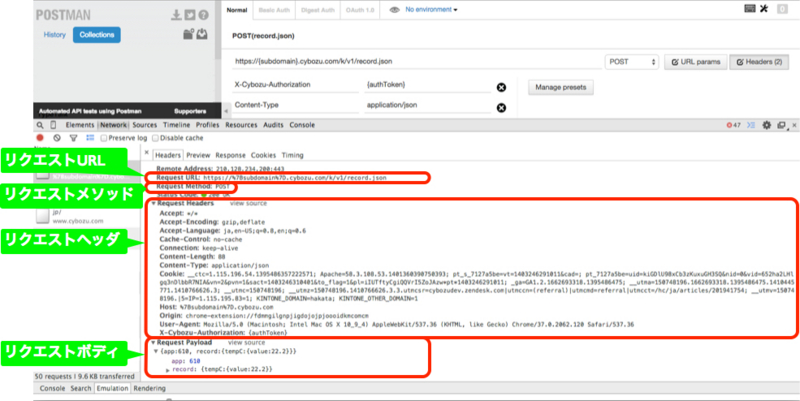Open the DevTools Profiles panel
The width and height of the screenshot is (800, 401).
(x=208, y=125)
